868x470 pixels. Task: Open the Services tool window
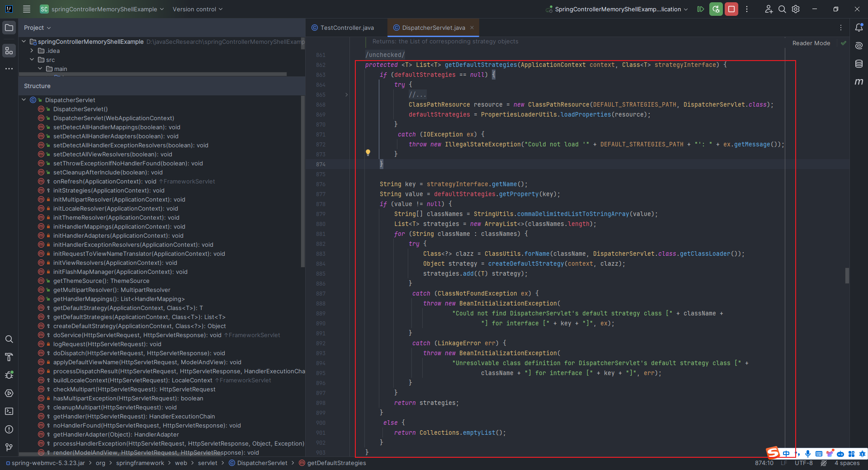pyautogui.click(x=9, y=393)
